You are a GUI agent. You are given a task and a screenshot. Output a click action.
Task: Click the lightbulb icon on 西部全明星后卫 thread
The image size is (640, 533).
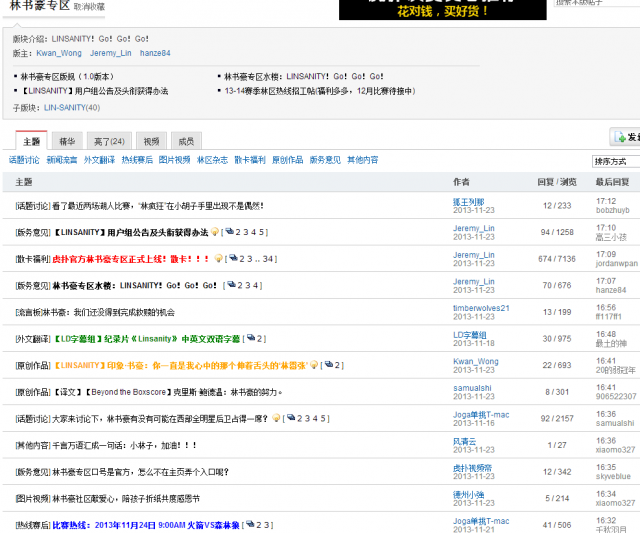click(x=276, y=418)
